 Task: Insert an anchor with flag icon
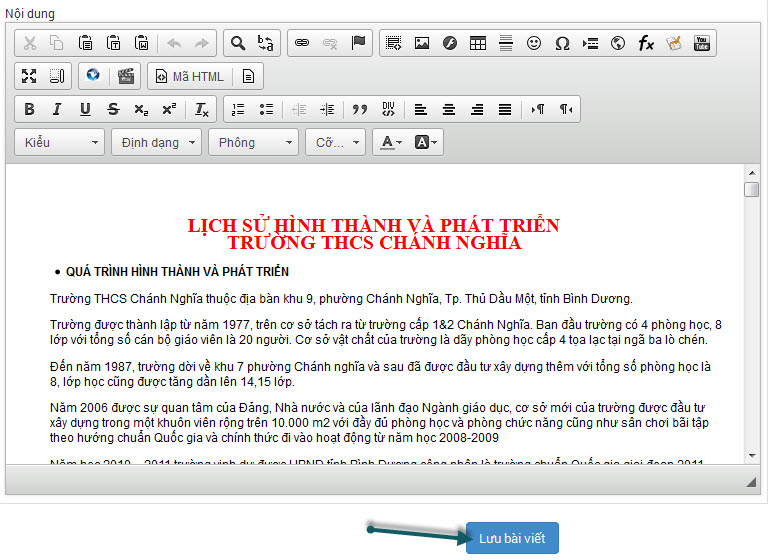pyautogui.click(x=358, y=43)
